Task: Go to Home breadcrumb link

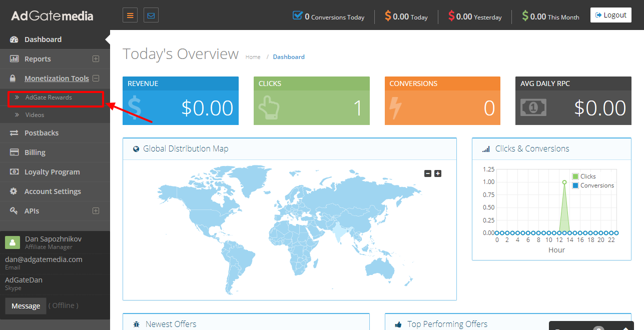Action: point(253,57)
